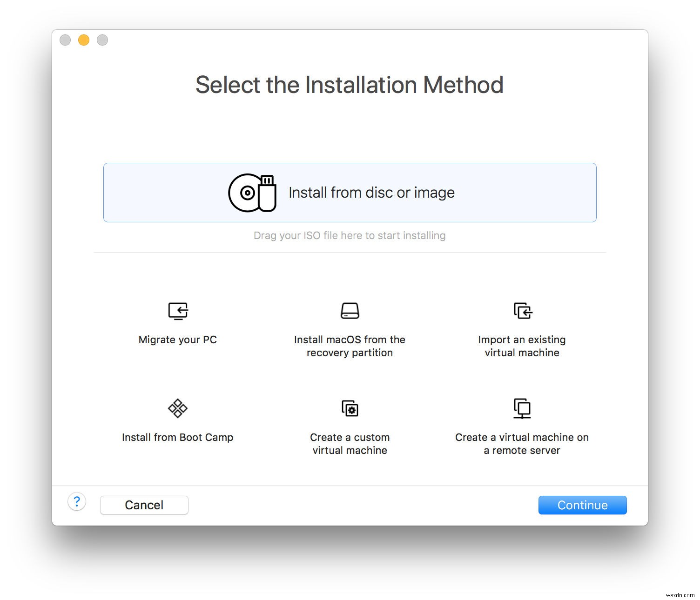Select the Install from Boot Camp icon
This screenshot has height=600, width=700.
click(x=177, y=408)
